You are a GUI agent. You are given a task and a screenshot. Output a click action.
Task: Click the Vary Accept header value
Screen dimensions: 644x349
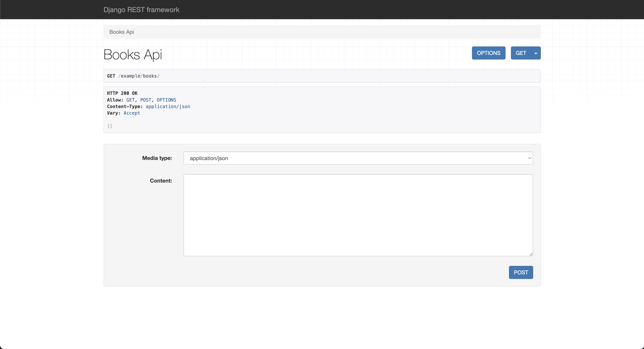pos(132,113)
